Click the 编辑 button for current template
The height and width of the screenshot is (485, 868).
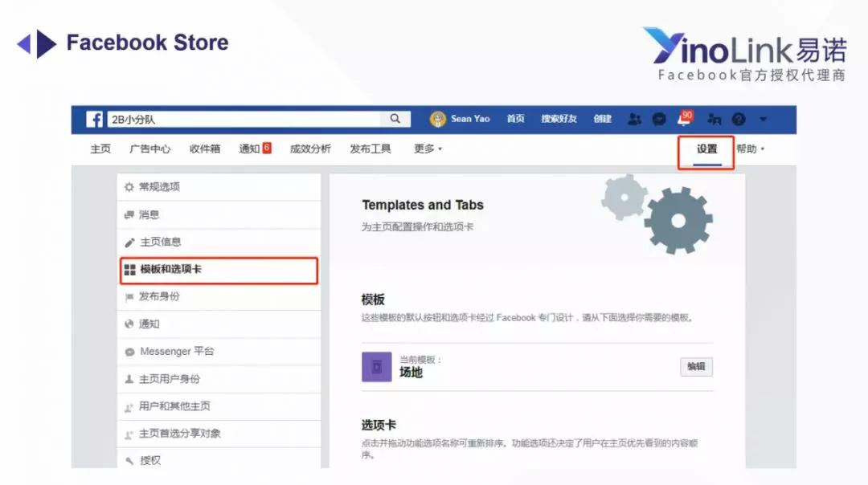(695, 366)
